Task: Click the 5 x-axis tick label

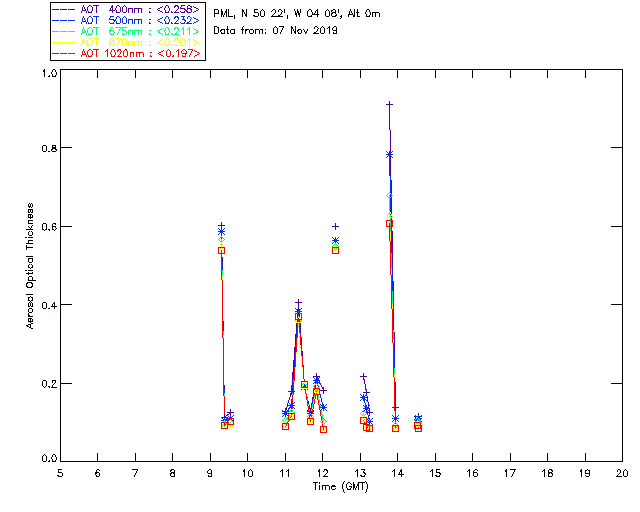Action: pos(60,473)
